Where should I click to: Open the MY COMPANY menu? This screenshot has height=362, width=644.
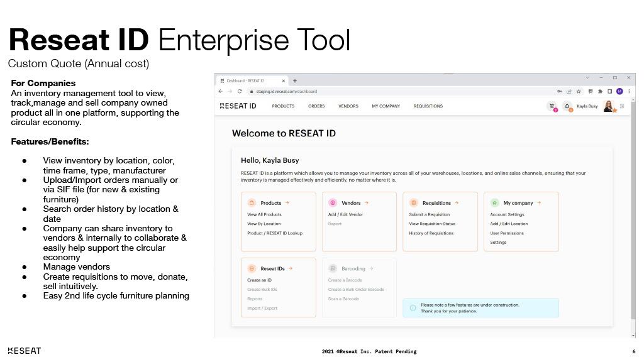point(386,106)
